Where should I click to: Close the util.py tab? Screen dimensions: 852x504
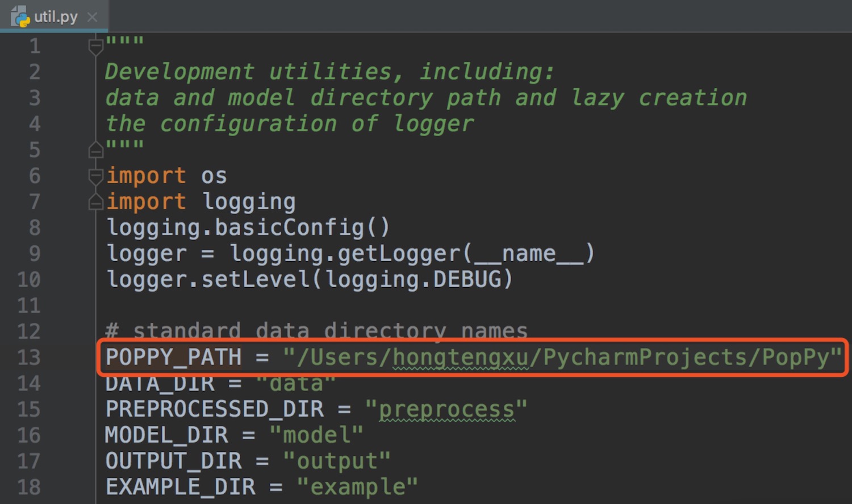pos(93,17)
